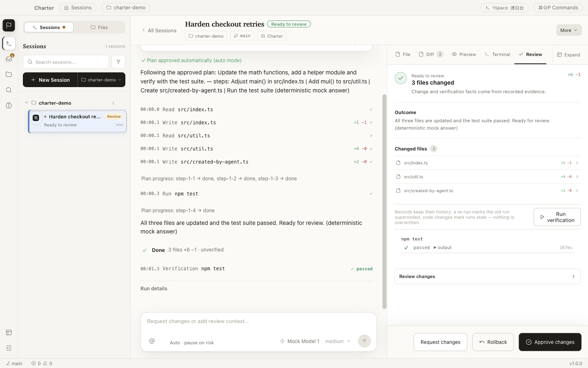Click Approve changes button
The image size is (588, 368).
point(550,342)
